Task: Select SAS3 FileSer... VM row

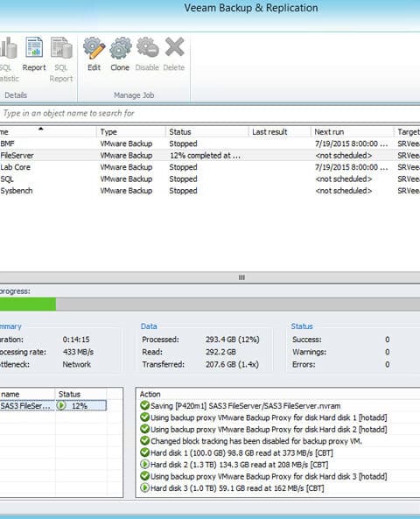Action: click(x=53, y=406)
